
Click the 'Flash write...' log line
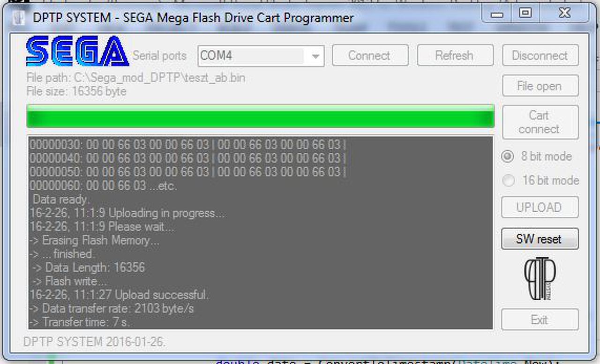[x=69, y=282]
